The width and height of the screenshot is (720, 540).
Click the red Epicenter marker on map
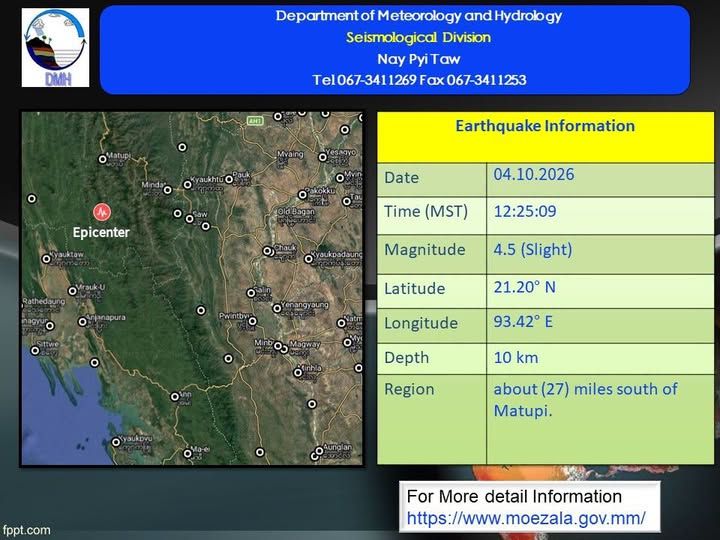pyautogui.click(x=102, y=212)
